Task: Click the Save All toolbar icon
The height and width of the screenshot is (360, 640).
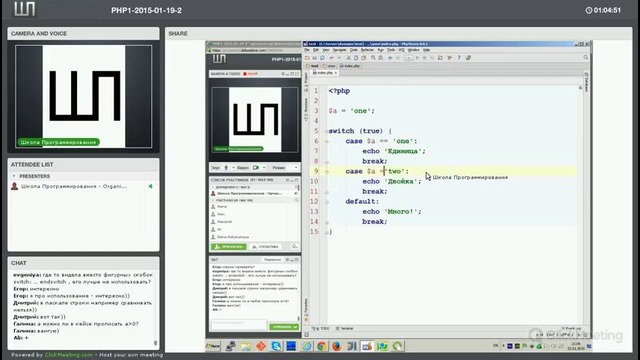Action: tap(315, 58)
